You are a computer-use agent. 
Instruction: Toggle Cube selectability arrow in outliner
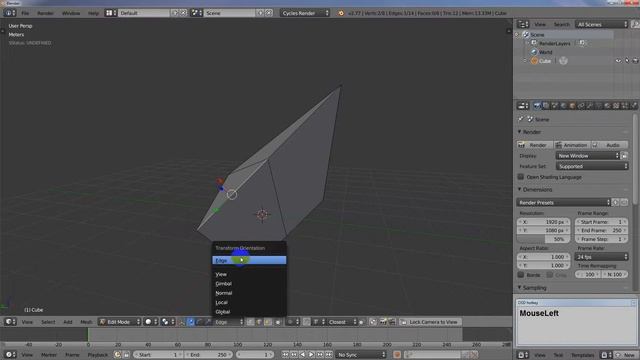627,61
